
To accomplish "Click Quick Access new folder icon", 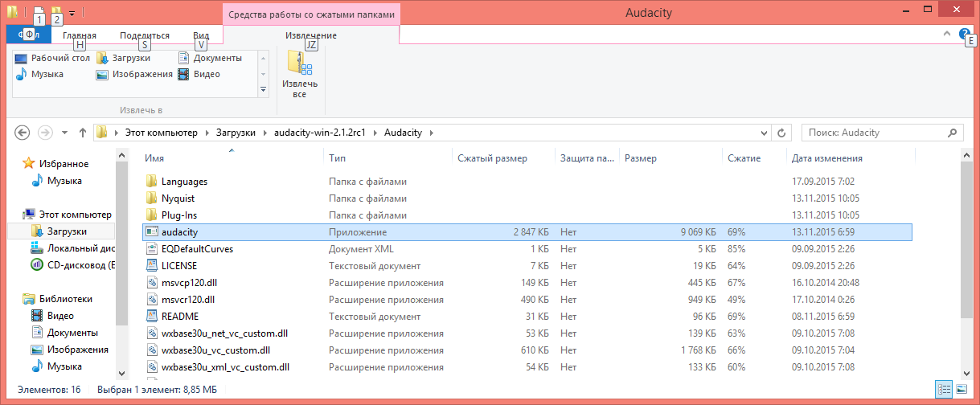I will [x=55, y=13].
